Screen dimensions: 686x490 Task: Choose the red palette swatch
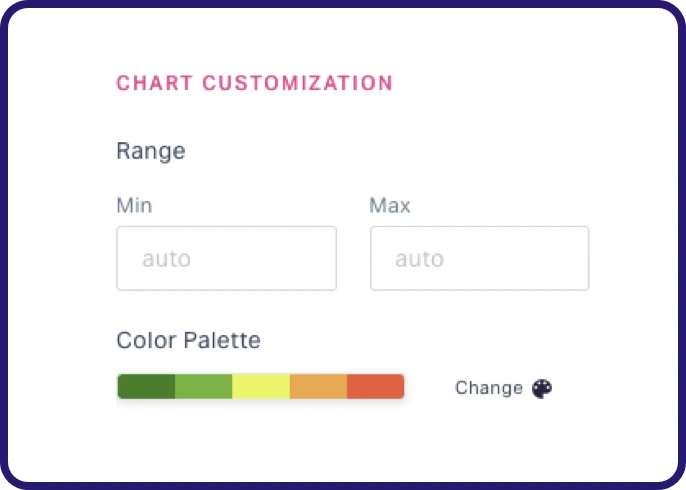376,387
